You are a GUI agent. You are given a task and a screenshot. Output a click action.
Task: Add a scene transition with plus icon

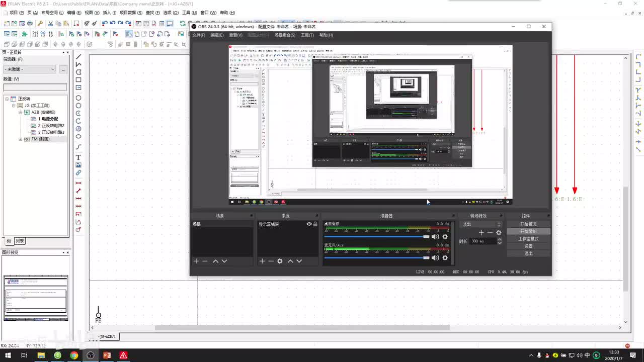click(x=481, y=233)
